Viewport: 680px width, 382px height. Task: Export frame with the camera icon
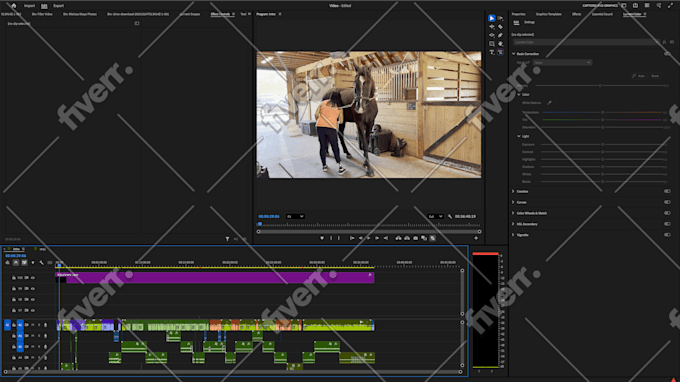click(415, 238)
